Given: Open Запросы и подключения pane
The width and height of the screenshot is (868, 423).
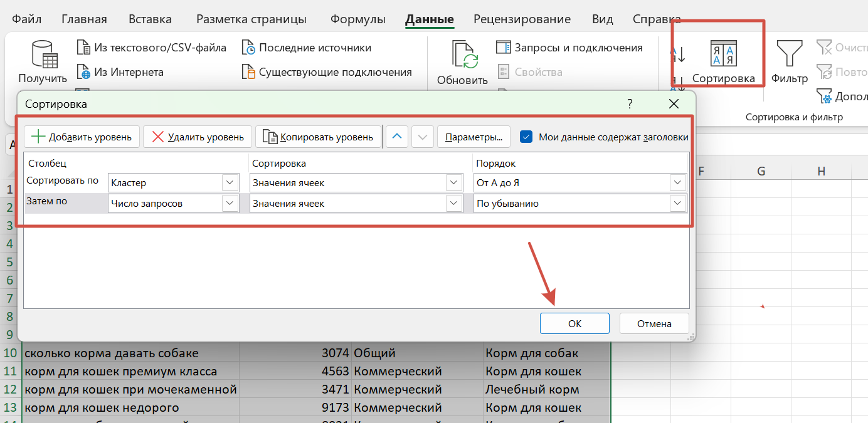Looking at the screenshot, I should click(x=569, y=48).
